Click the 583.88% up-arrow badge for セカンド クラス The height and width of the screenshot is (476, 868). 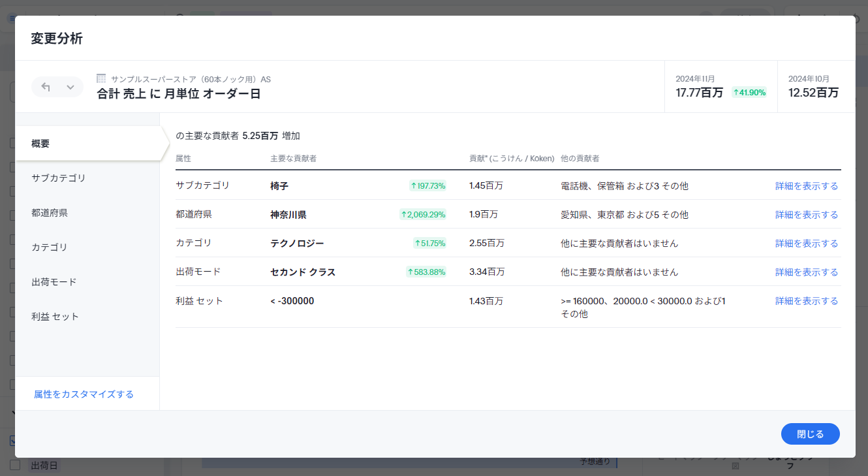point(426,272)
